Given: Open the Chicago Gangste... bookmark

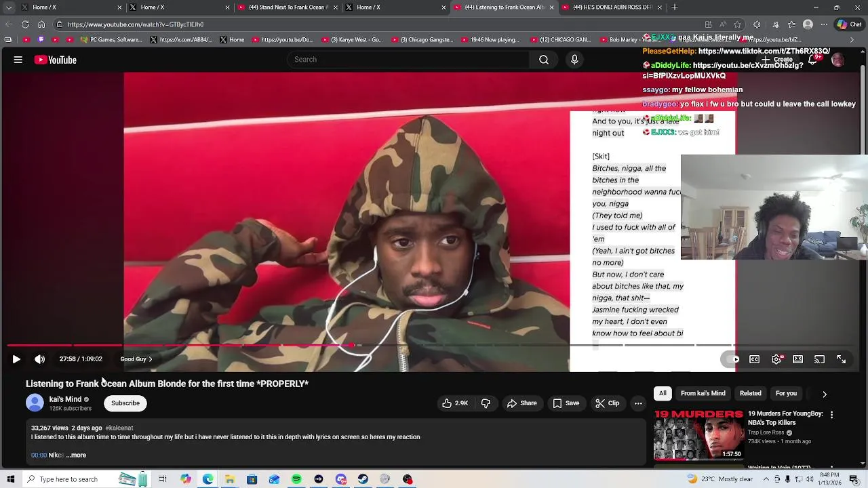Looking at the screenshot, I should point(422,40).
